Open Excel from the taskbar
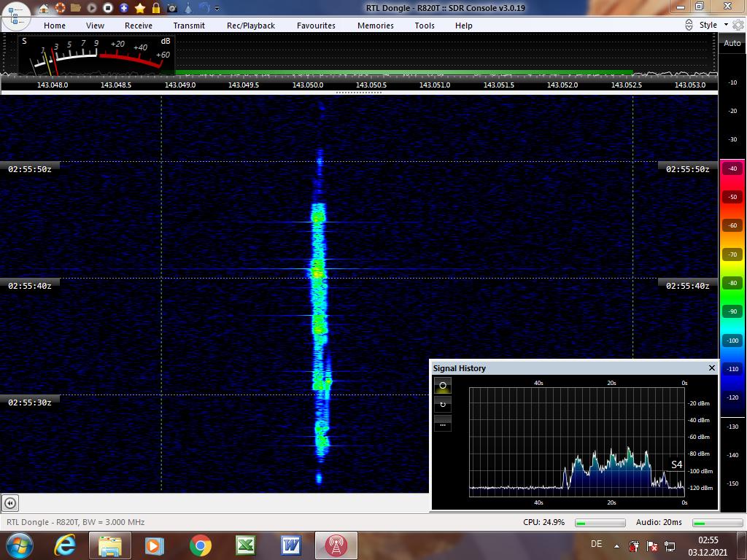The image size is (747, 560). [245, 545]
